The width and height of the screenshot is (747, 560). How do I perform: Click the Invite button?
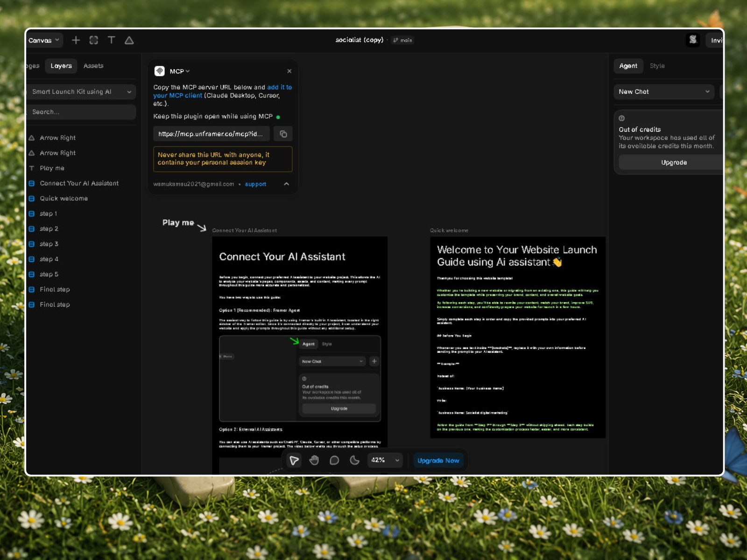click(x=715, y=40)
